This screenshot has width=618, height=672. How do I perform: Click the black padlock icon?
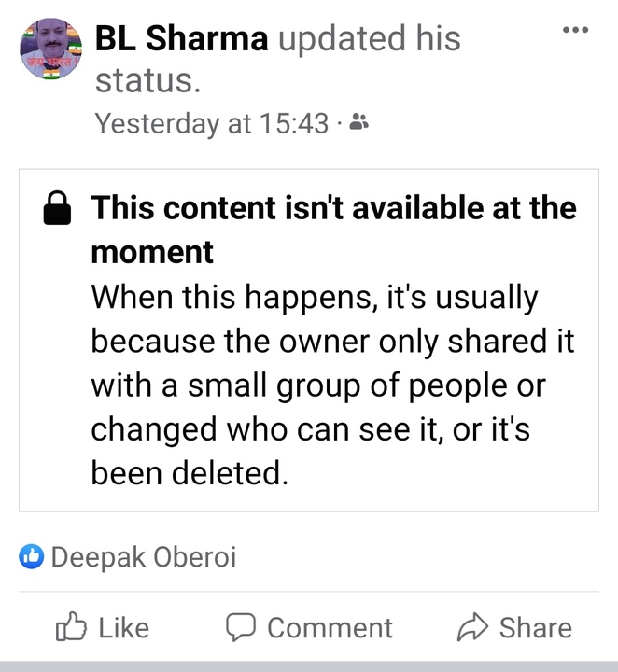(x=57, y=208)
